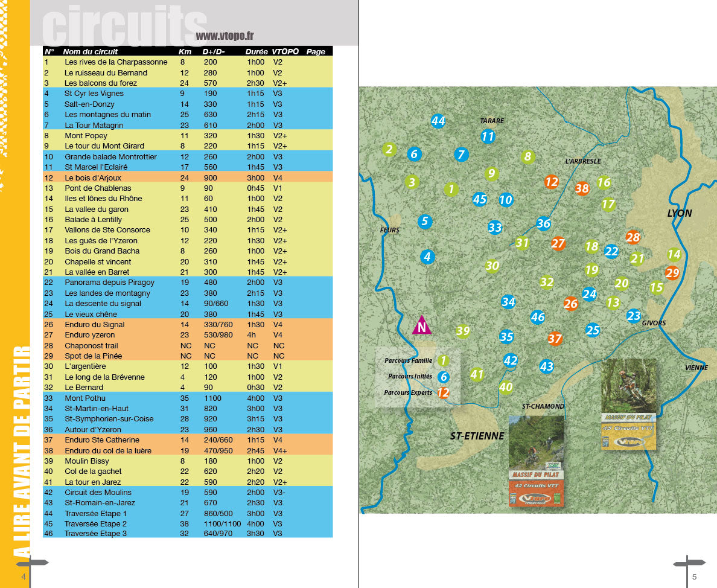Select marker 5 near Feurs
Screen dimensions: 717x588
(x=425, y=221)
